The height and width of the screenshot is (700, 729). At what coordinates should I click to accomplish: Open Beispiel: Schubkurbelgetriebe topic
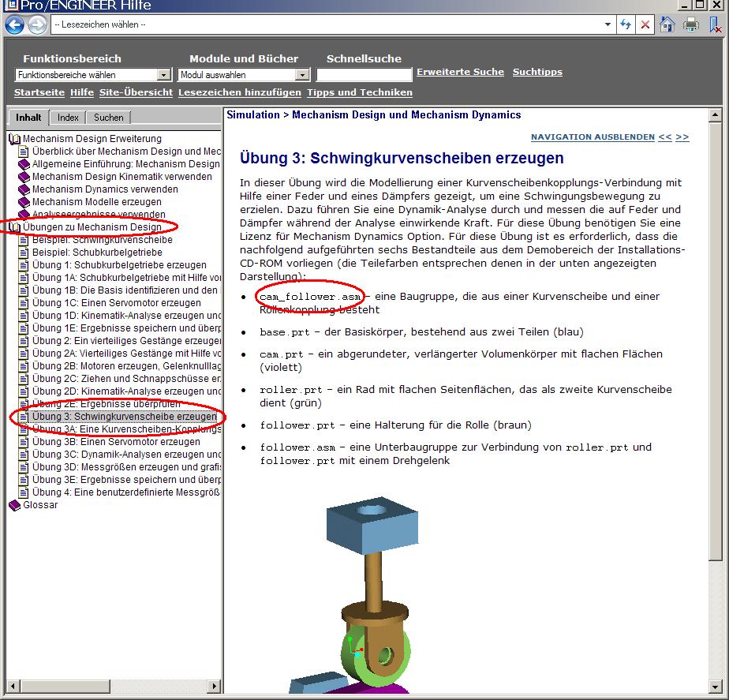click(97, 252)
